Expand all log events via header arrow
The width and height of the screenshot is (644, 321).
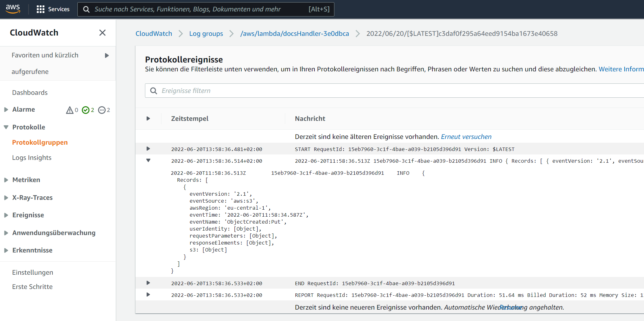tap(148, 118)
